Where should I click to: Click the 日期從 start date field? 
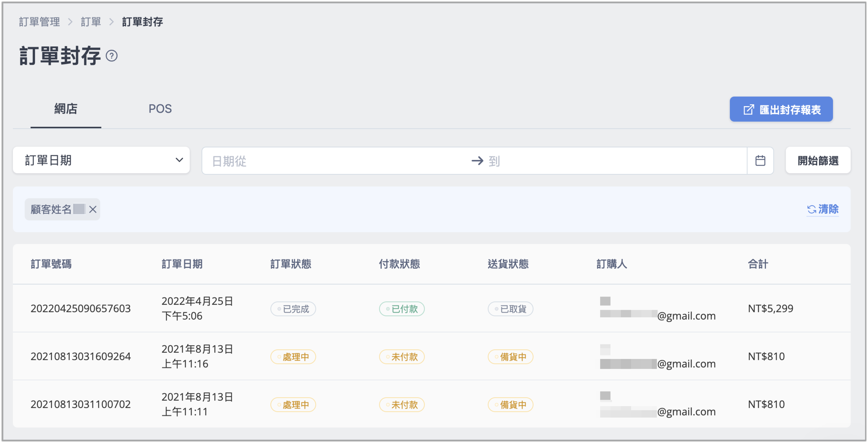[337, 161]
